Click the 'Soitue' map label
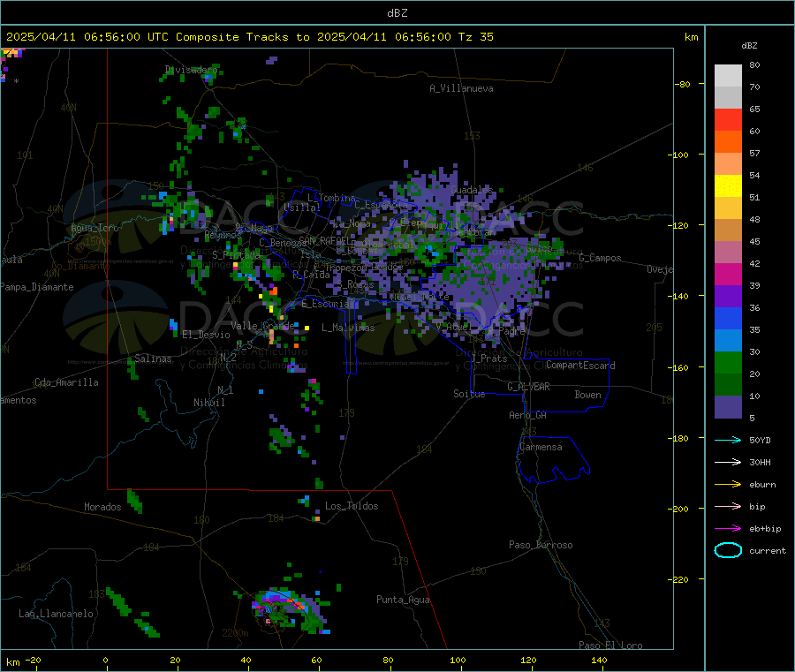Viewport: 795px width, 672px height. [469, 394]
